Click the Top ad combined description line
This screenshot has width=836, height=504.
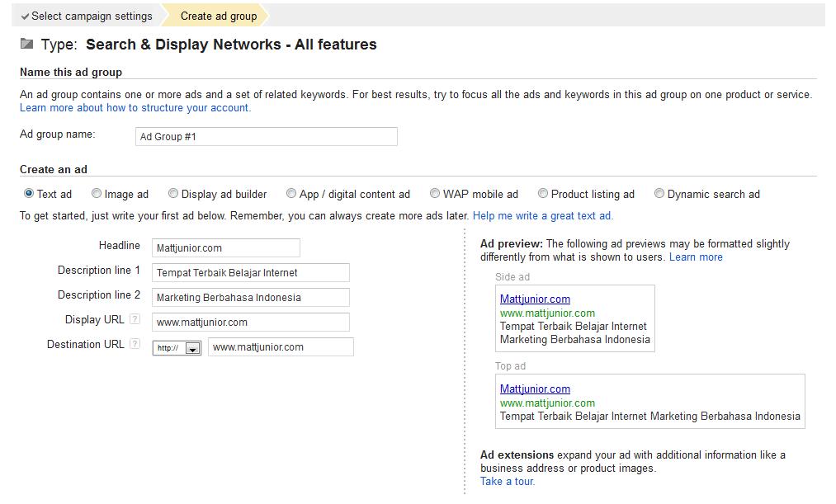[650, 416]
